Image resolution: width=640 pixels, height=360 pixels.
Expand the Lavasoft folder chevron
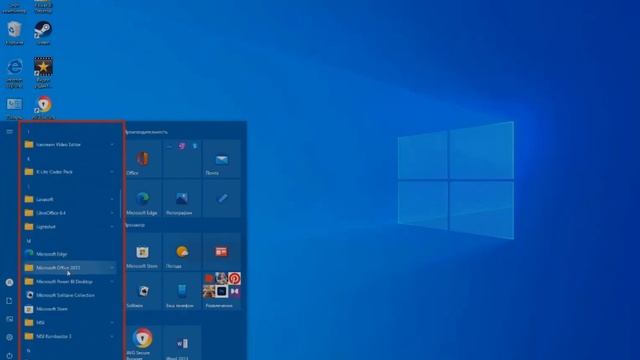[x=112, y=199]
